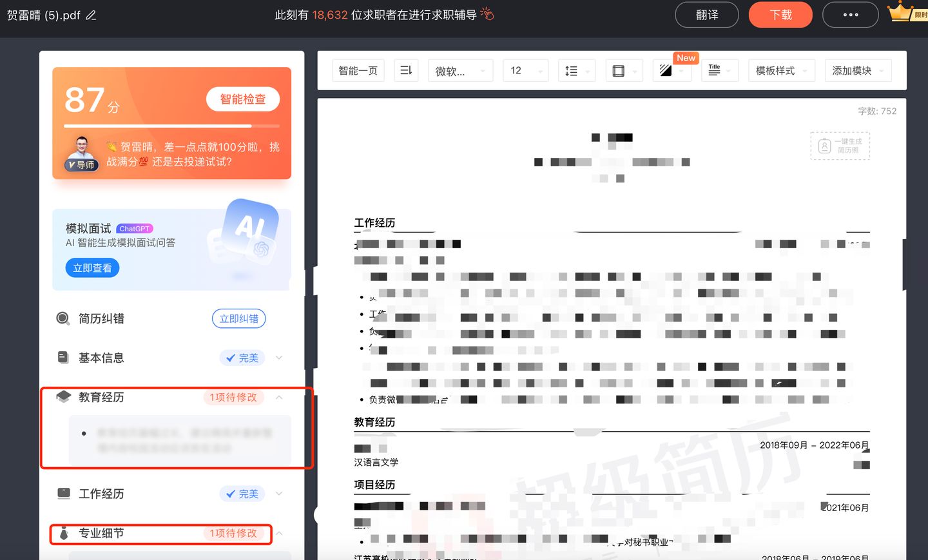
Task: Open the Title style dropdown
Action: (x=719, y=70)
